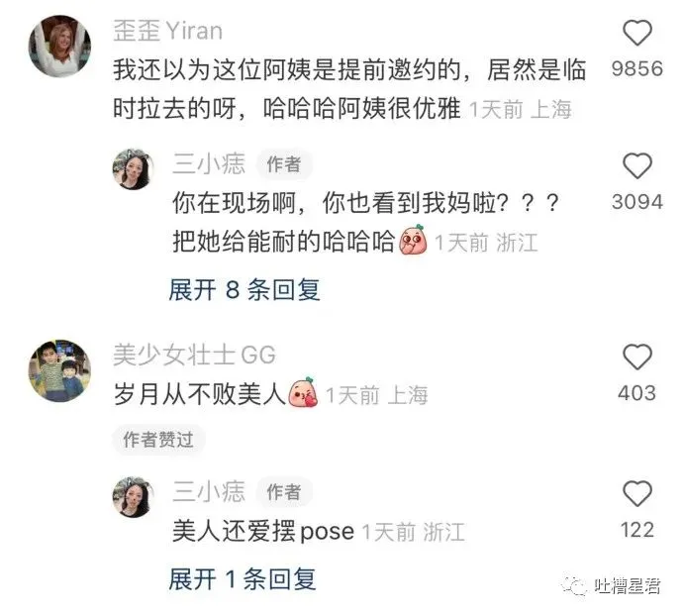Tap the username 美少女壮士GG
This screenshot has height=616, width=683.
tap(194, 355)
